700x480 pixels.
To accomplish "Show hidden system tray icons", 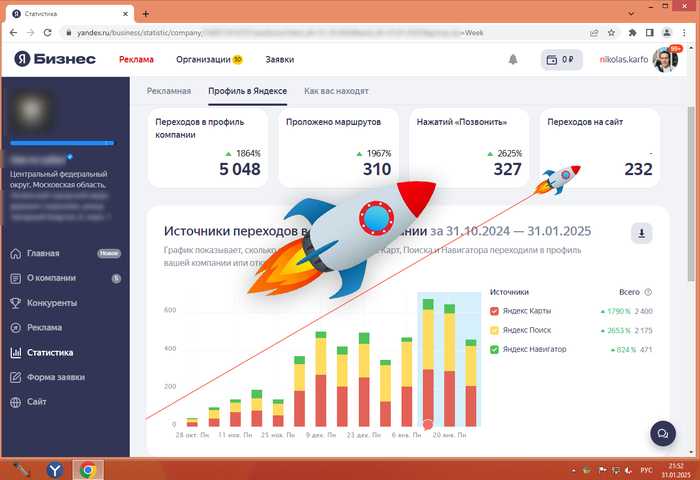I will (x=574, y=471).
